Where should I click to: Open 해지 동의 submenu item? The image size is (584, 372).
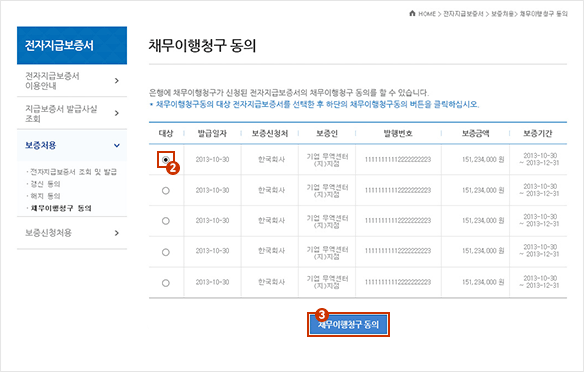click(45, 196)
